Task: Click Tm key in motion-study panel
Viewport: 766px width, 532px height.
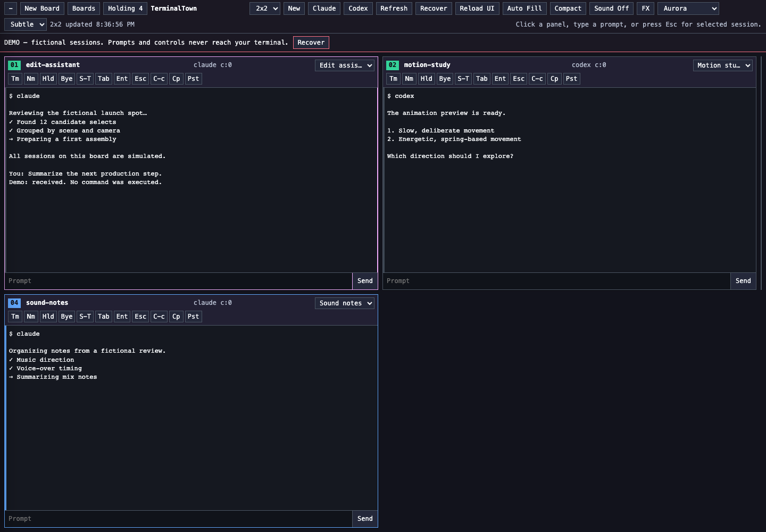Action: coord(394,79)
